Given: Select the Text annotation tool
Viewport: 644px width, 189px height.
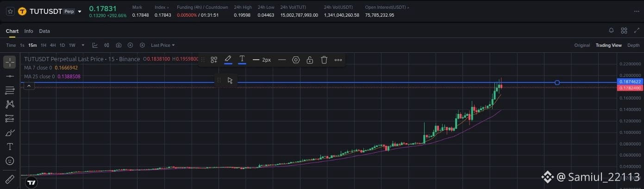Looking at the screenshot, I should tap(10, 147).
